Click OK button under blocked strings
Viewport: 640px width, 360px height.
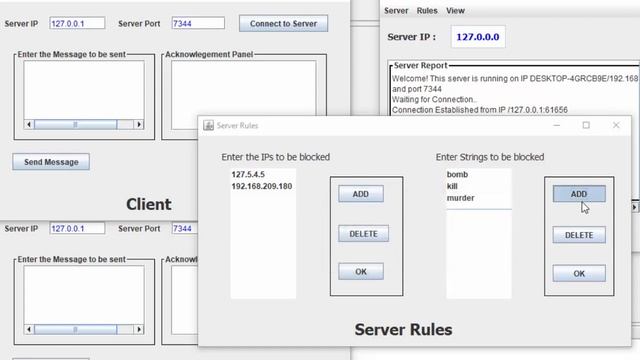[x=579, y=273]
